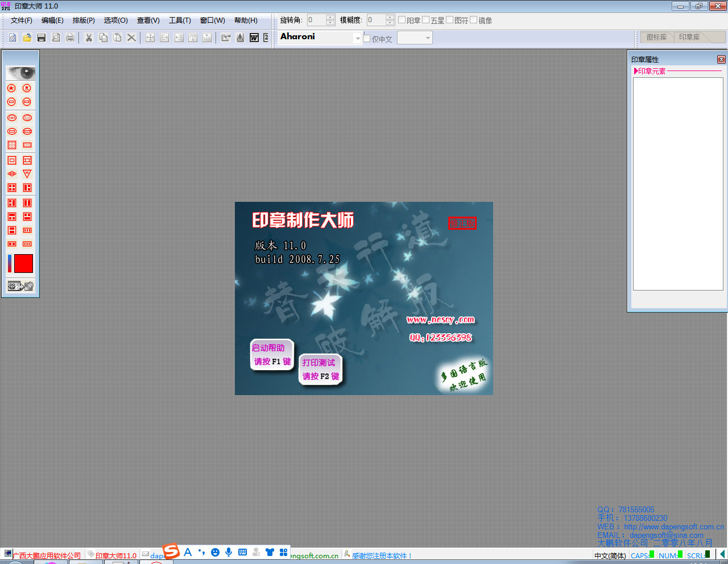Image resolution: width=728 pixels, height=564 pixels.
Task: Switch to the 徽标库 tab
Action: point(656,37)
